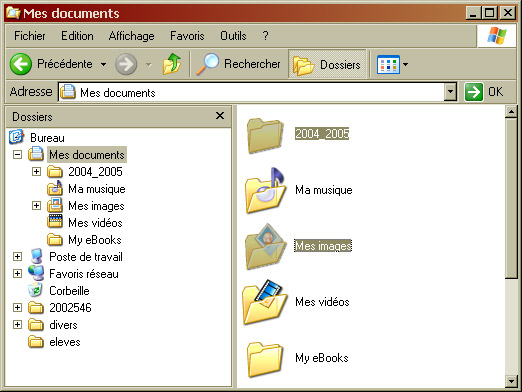
Task: Open the Favoris menu
Action: coord(187,36)
